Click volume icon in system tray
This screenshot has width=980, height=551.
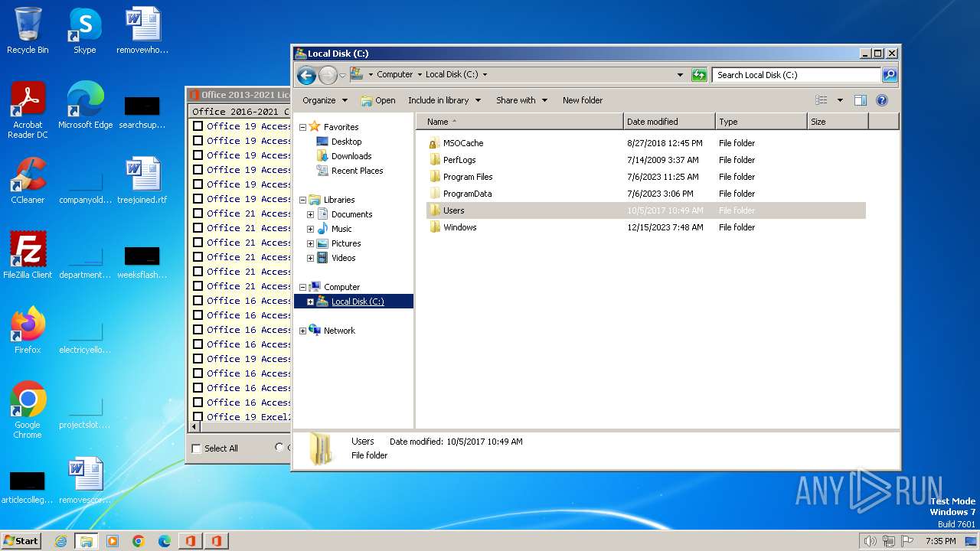tap(870, 541)
